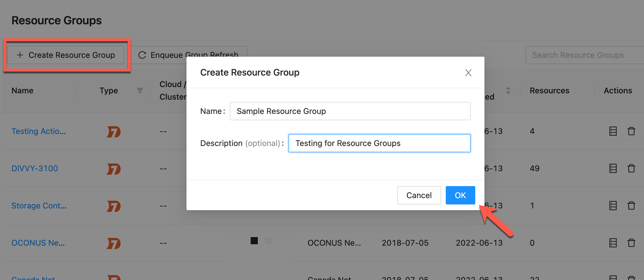Click the type icon in DIVVY-3100 row
644x280 pixels.
(x=114, y=169)
